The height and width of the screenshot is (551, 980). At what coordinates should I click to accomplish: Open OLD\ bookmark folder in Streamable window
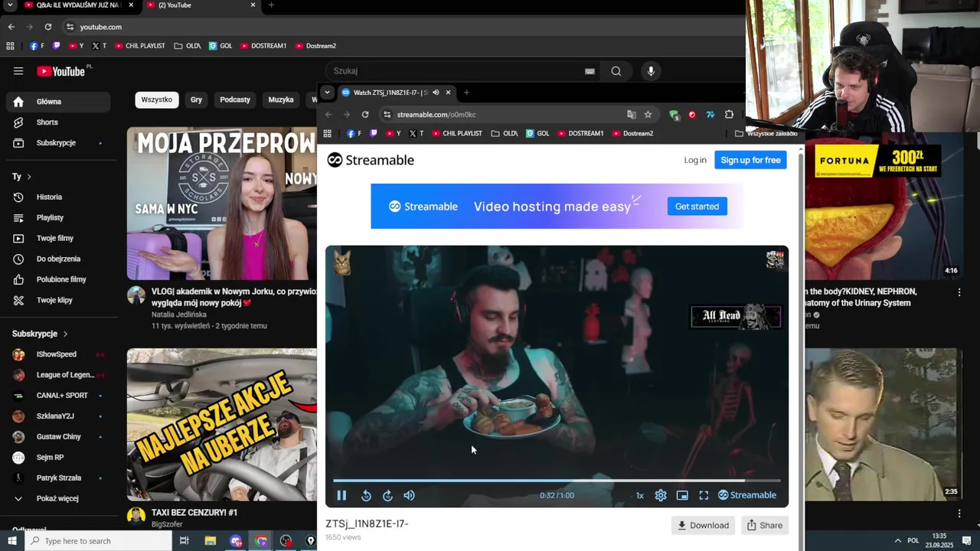505,133
